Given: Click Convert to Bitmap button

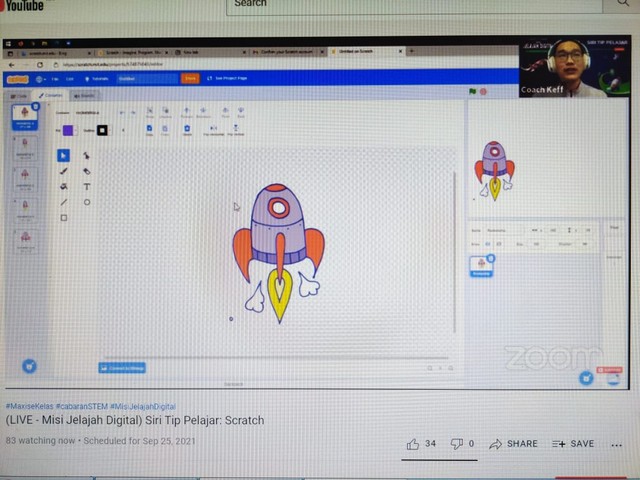Looking at the screenshot, I should point(122,367).
